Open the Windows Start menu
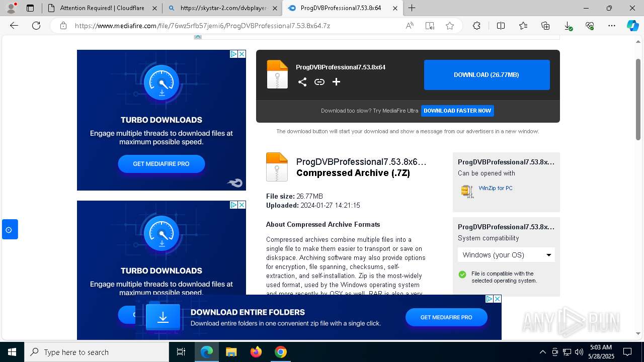 (12, 352)
